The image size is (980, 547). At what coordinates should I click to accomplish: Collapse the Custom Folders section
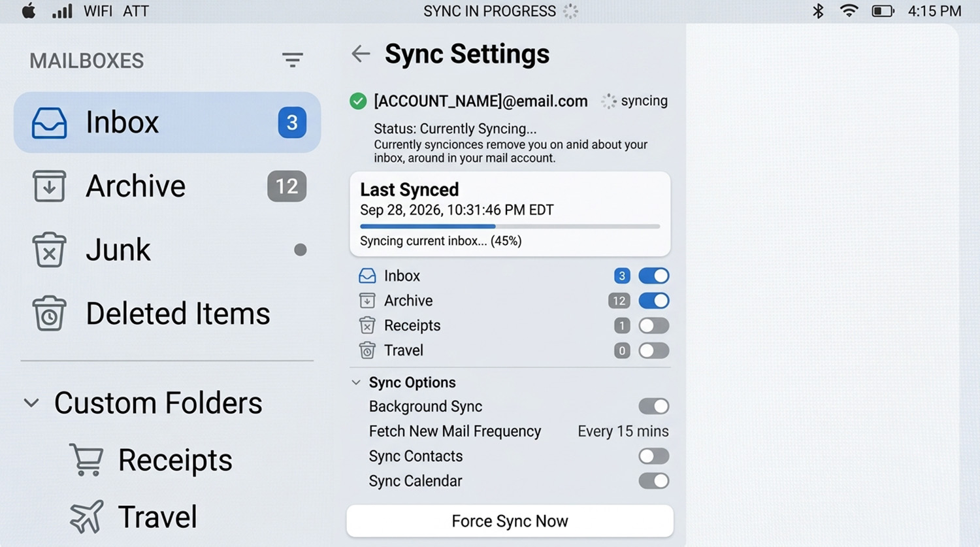coord(31,403)
